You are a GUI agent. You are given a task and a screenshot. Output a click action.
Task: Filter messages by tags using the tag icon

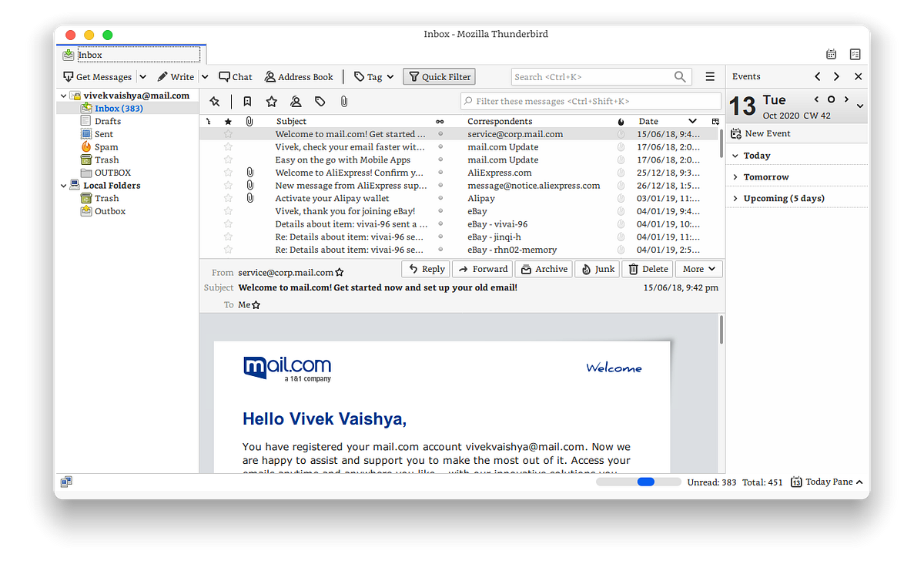pos(320,101)
